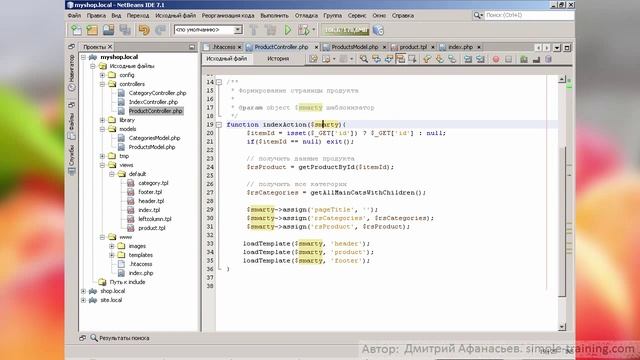
Task: Open the Файл menu
Action: click(x=74, y=15)
